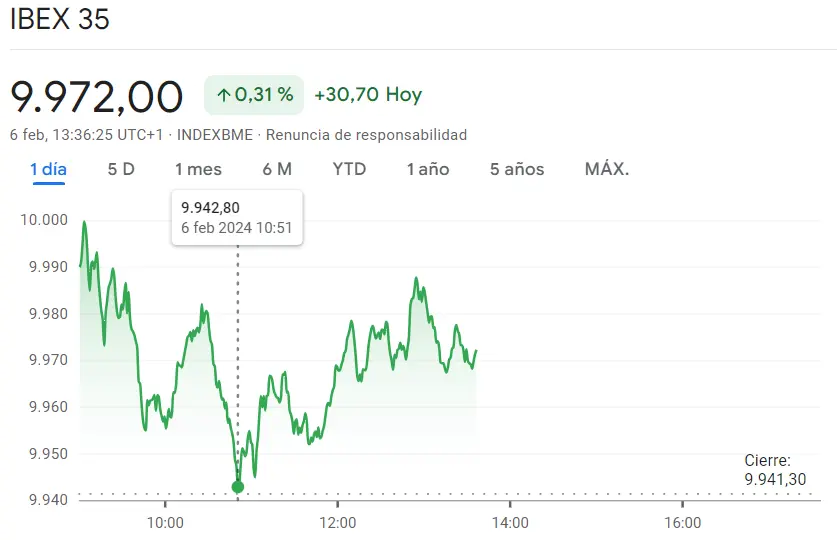Open the "1 mes" time range

pyautogui.click(x=198, y=169)
